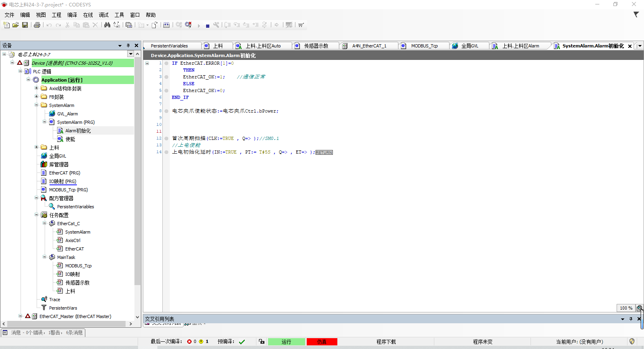Pin the 设备 panel with pushpin
Image resolution: width=644 pixels, height=349 pixels.
pos(128,45)
